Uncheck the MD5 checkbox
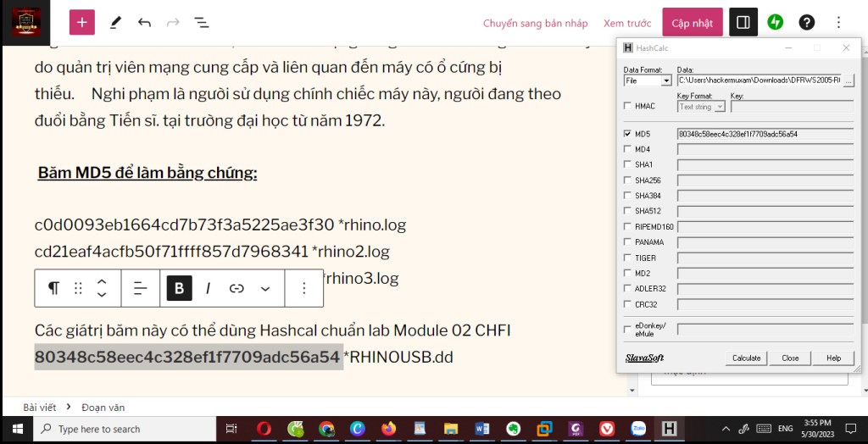This screenshot has width=868, height=444. [627, 134]
